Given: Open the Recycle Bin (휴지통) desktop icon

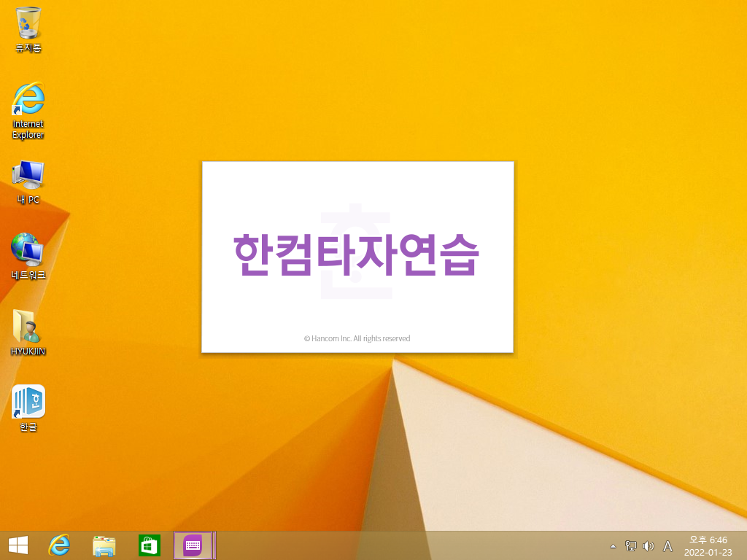Looking at the screenshot, I should coord(28,29).
